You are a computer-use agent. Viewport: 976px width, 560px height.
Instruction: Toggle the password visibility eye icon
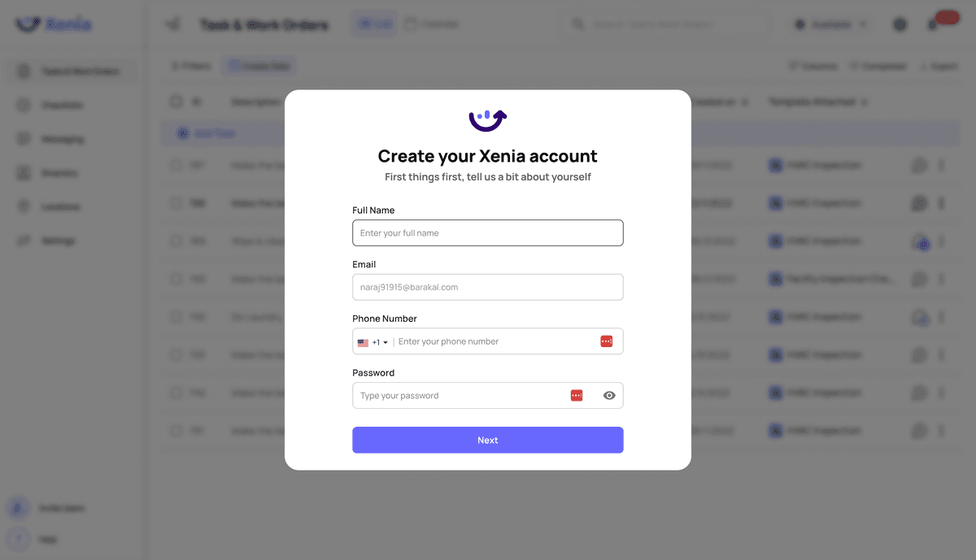[609, 395]
